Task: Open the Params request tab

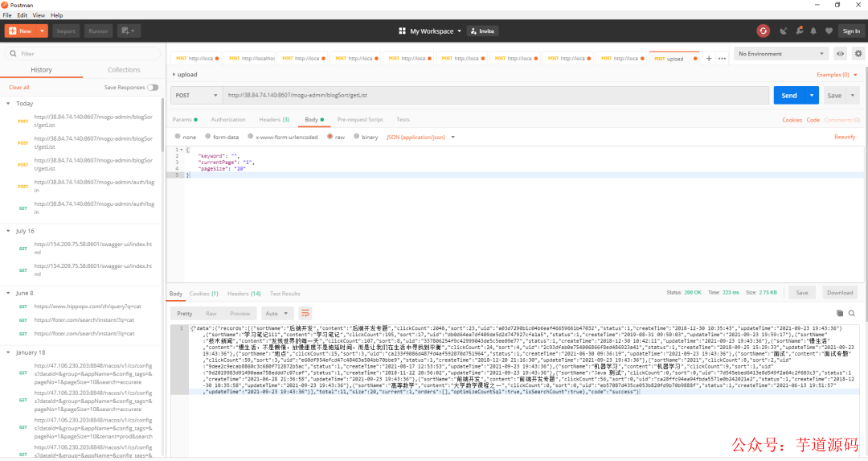Action: point(185,120)
